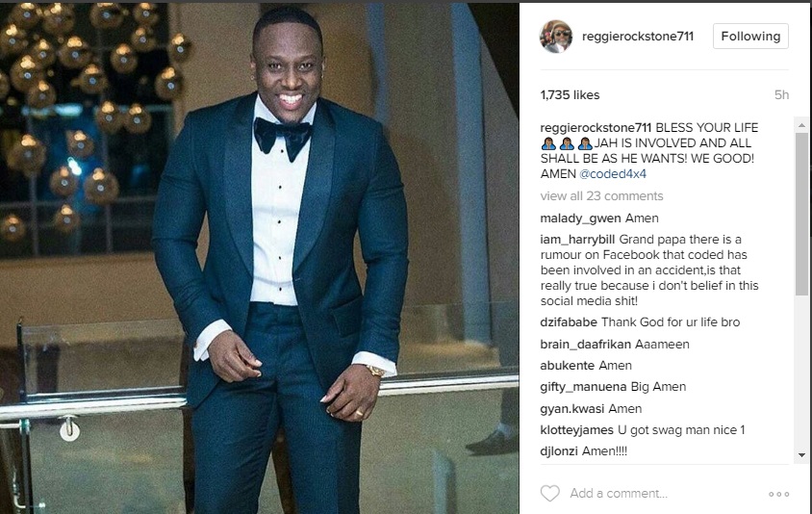Open malady_gwen commenter profile
The height and width of the screenshot is (514, 812).
580,218
